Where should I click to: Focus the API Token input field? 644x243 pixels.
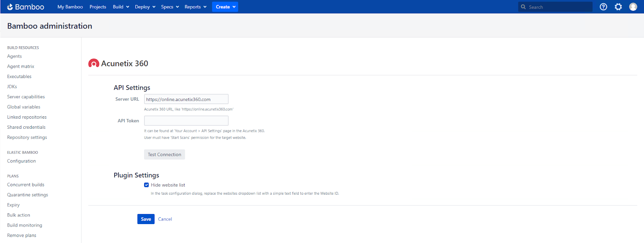186,121
